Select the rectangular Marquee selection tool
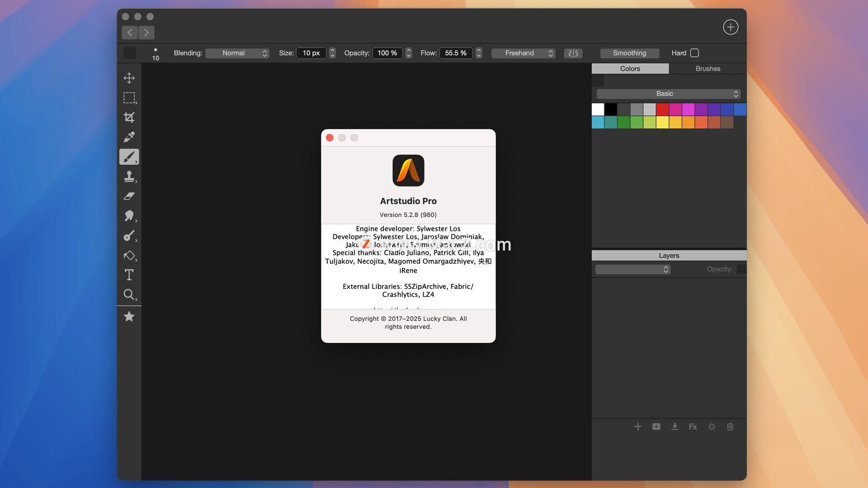The height and width of the screenshot is (488, 868). point(129,98)
